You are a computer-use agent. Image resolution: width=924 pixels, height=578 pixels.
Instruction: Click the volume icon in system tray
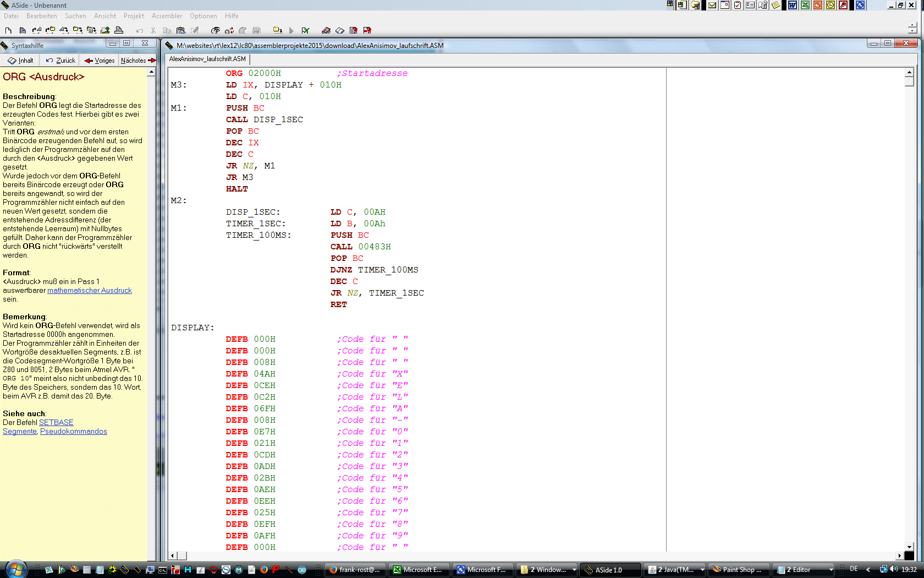click(x=894, y=569)
